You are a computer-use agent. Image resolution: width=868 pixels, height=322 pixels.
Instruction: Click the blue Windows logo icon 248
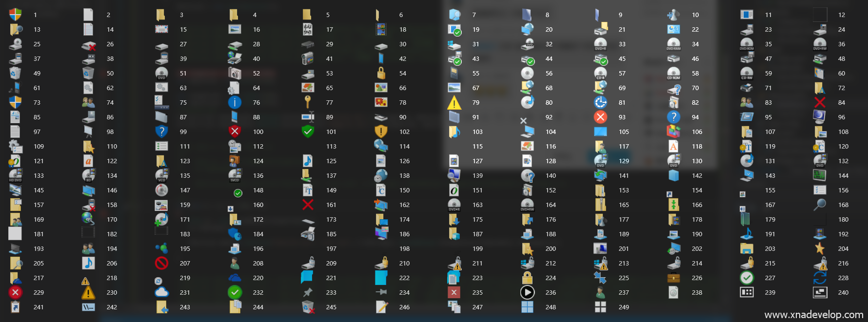[x=527, y=307]
